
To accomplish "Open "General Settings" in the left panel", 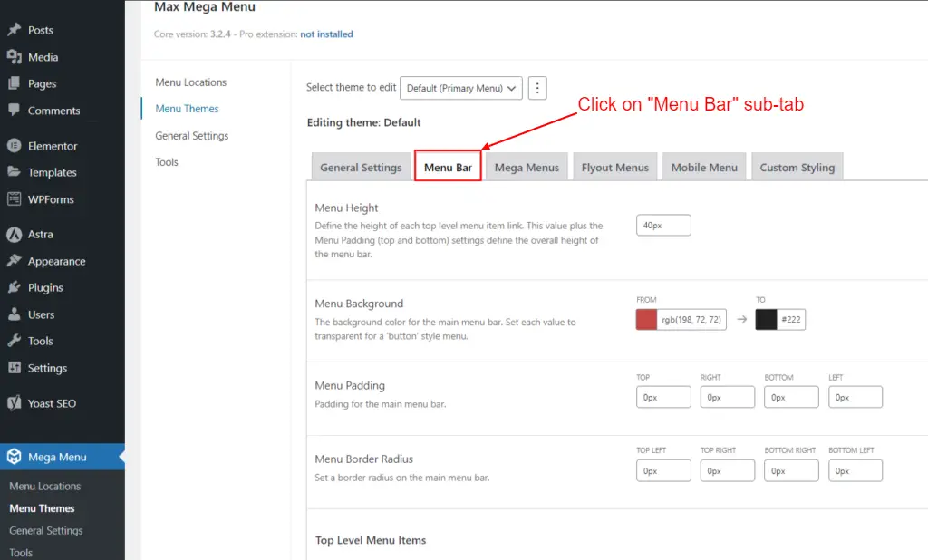I will click(x=192, y=135).
